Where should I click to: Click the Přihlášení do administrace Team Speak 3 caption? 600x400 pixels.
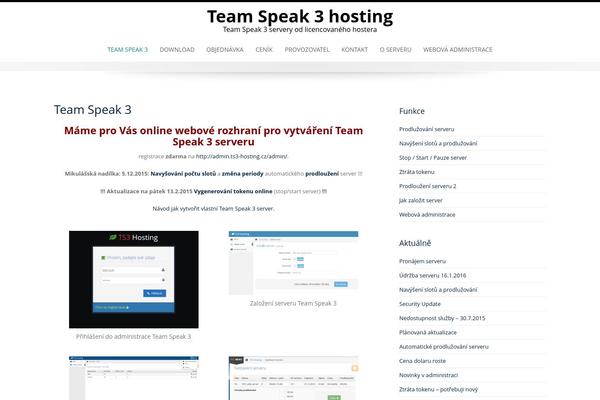(133, 336)
